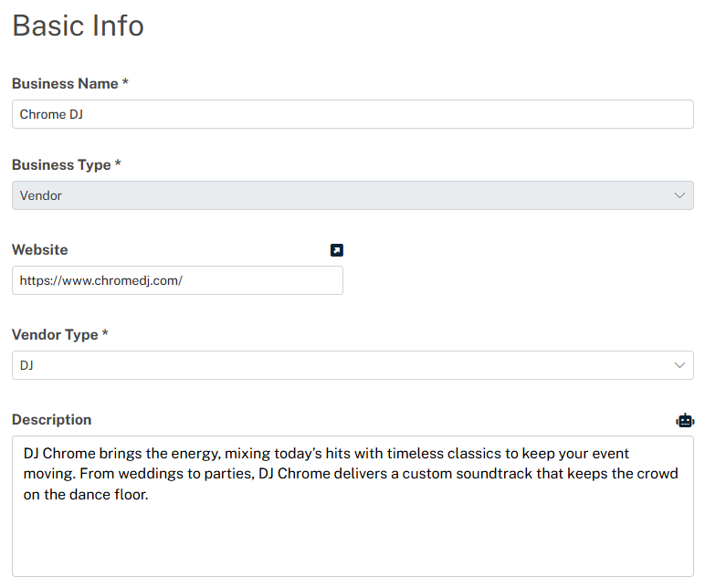Click the Business Name label
Viewport: 705px width, 588px height.
pyautogui.click(x=70, y=84)
